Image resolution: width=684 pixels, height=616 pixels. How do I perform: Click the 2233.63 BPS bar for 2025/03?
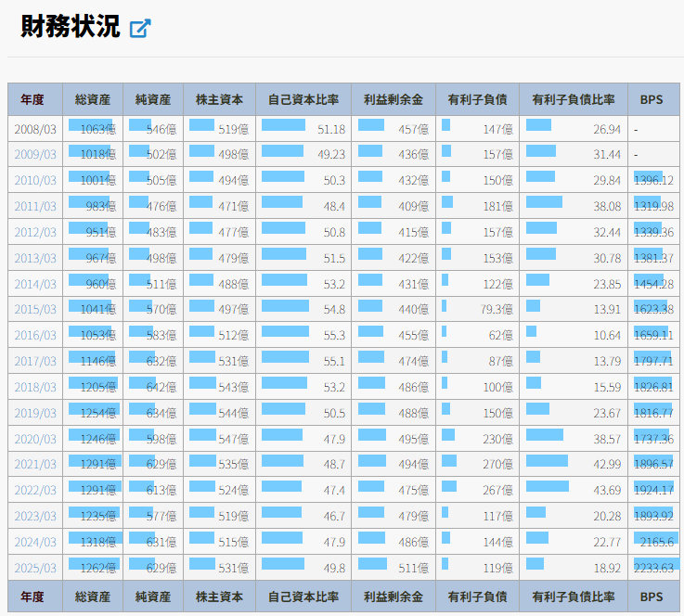coord(653,568)
